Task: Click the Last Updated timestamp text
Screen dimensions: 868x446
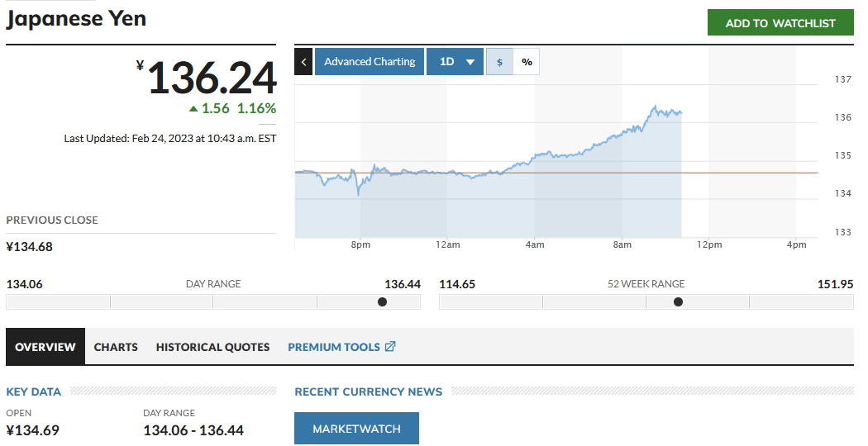Action: [x=170, y=138]
